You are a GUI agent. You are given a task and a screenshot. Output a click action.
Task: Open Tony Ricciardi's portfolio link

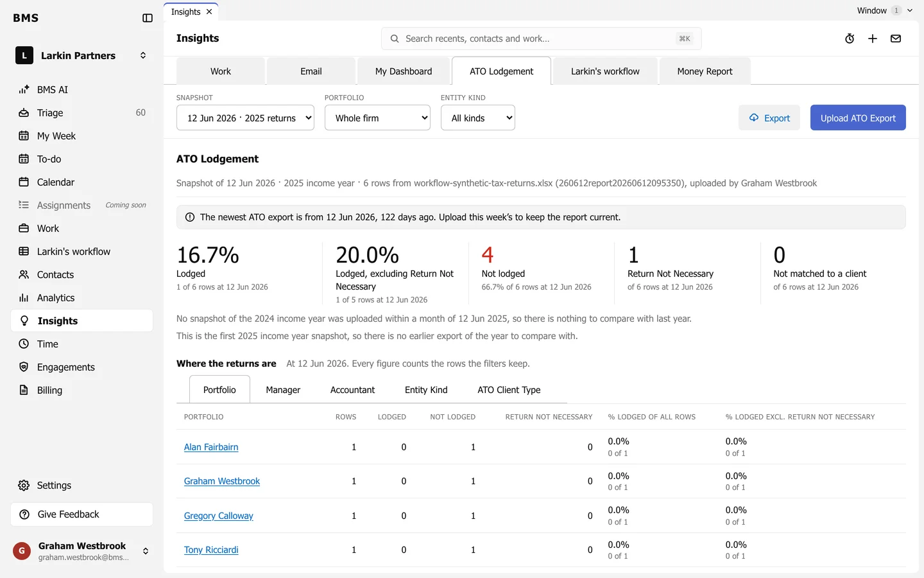tap(211, 550)
